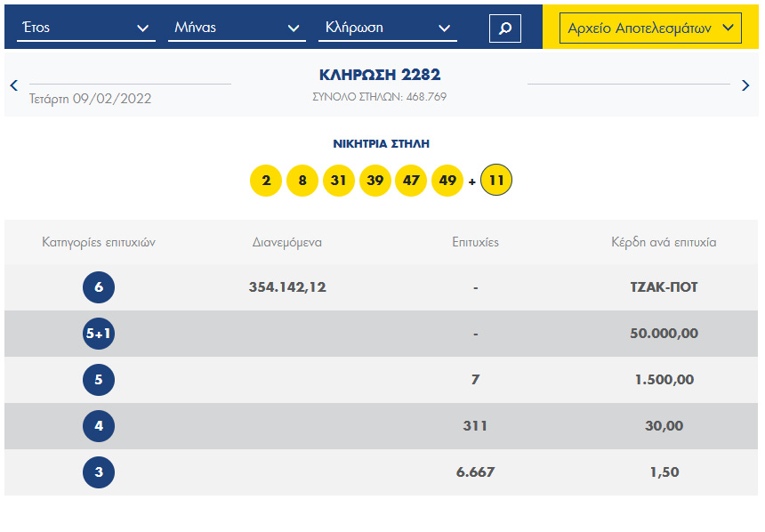Select the category 5 circle badge
The height and width of the screenshot is (532, 765).
[99, 380]
